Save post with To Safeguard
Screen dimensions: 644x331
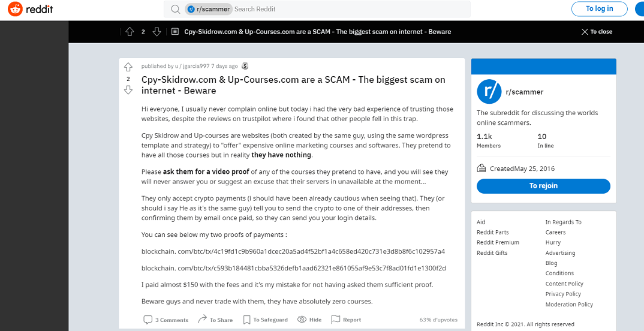point(265,320)
